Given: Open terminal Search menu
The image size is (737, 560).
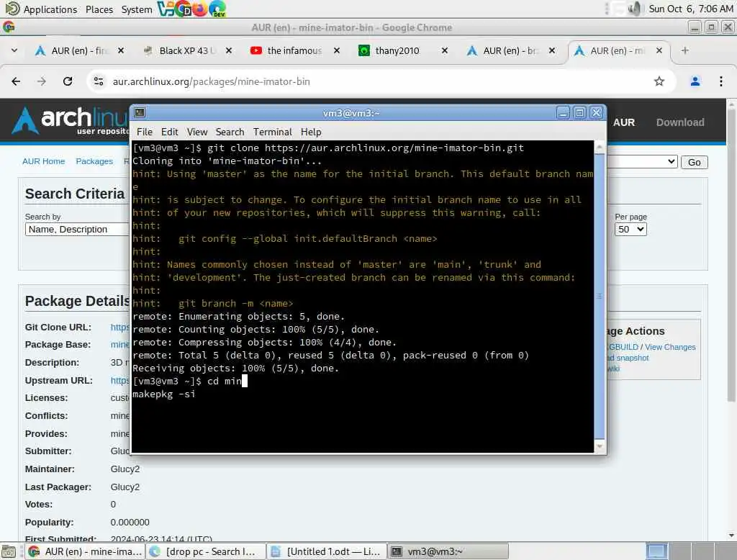Looking at the screenshot, I should [230, 132].
